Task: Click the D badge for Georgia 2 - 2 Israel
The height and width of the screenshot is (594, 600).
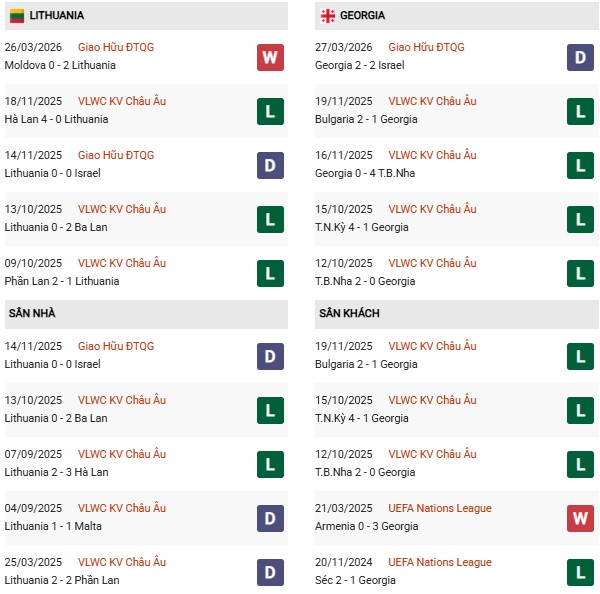Action: (580, 57)
